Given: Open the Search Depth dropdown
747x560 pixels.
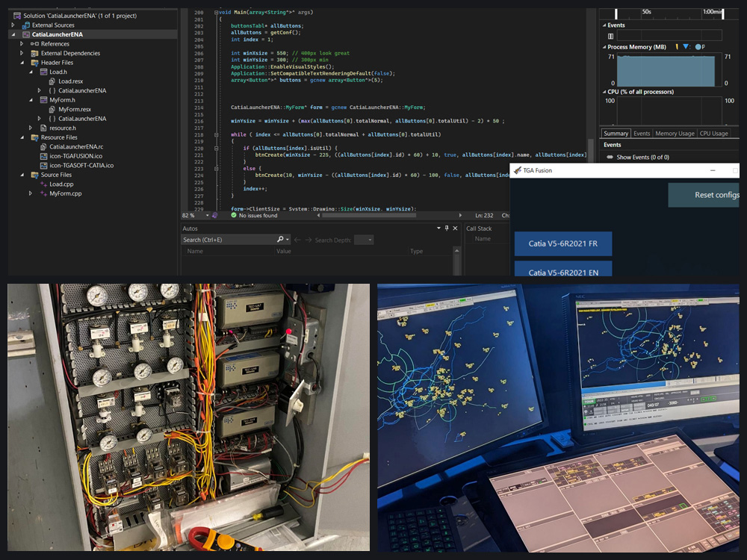Looking at the screenshot, I should (x=364, y=240).
